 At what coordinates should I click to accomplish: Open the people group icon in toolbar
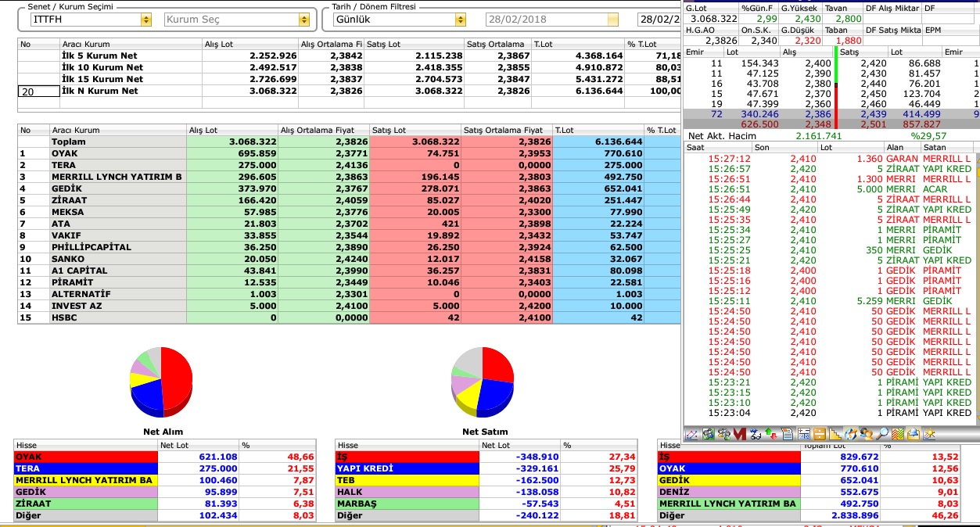point(724,434)
